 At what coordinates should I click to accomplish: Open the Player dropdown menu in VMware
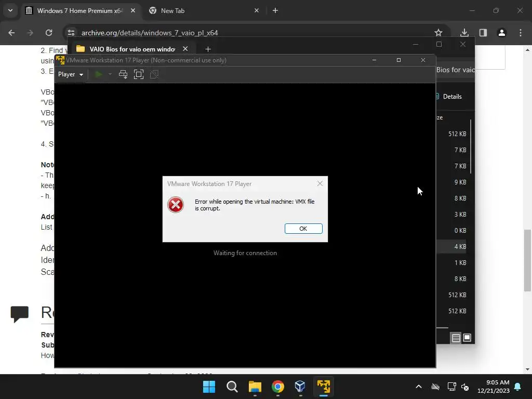(x=71, y=74)
